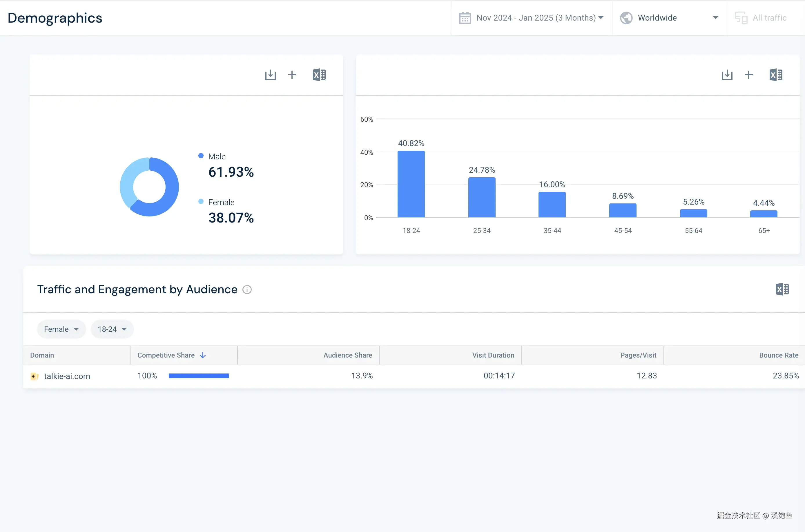Open the 18-24 age filter dropdown
Screen dimensions: 805x532
tap(112, 329)
